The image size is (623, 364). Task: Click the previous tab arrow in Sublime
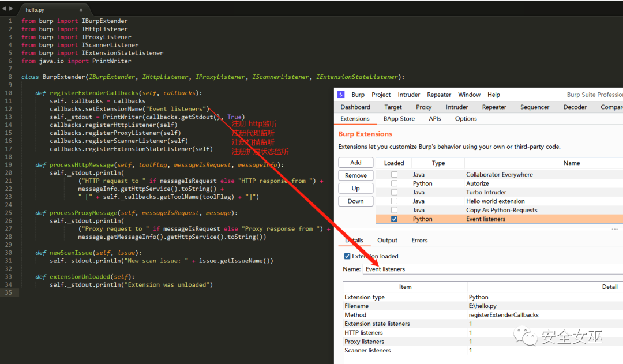point(4,9)
